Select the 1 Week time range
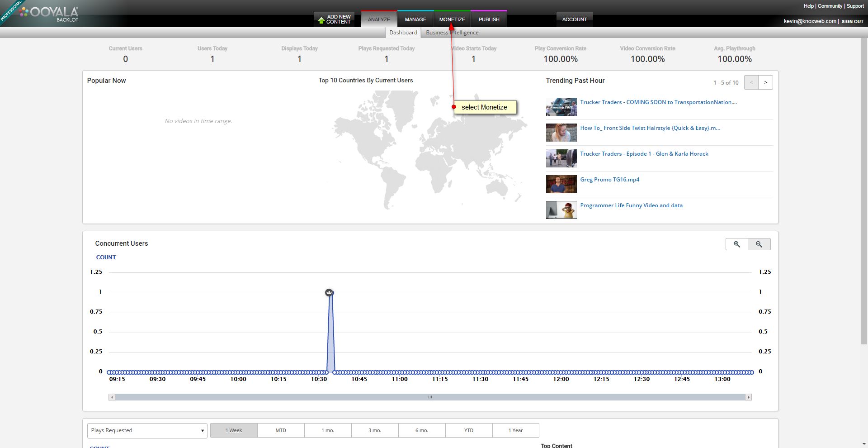Viewport: 868px width, 448px height. (234, 430)
